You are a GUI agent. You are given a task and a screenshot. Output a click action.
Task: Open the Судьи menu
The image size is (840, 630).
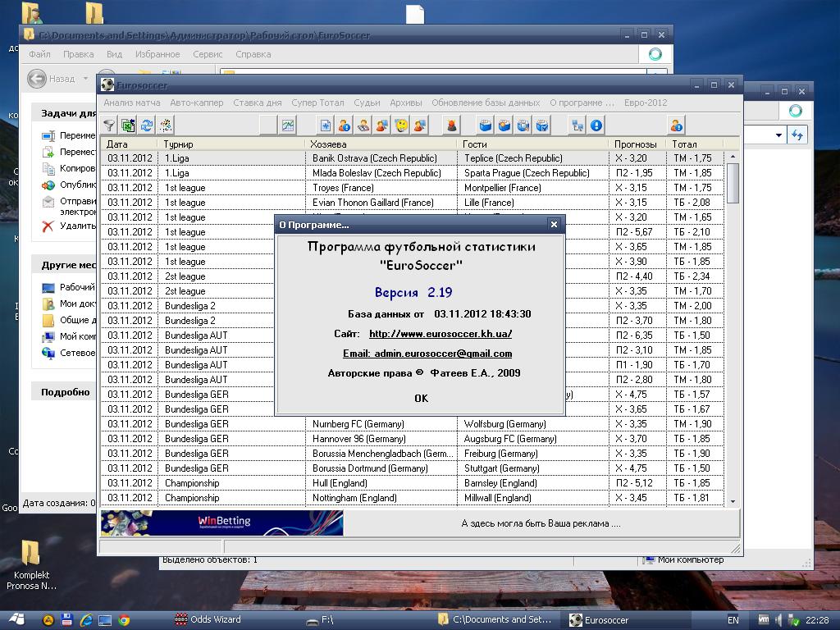(367, 103)
